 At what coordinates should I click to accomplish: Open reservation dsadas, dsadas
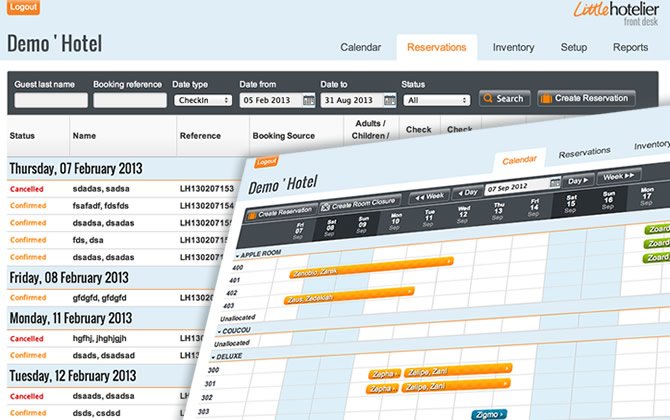(103, 257)
